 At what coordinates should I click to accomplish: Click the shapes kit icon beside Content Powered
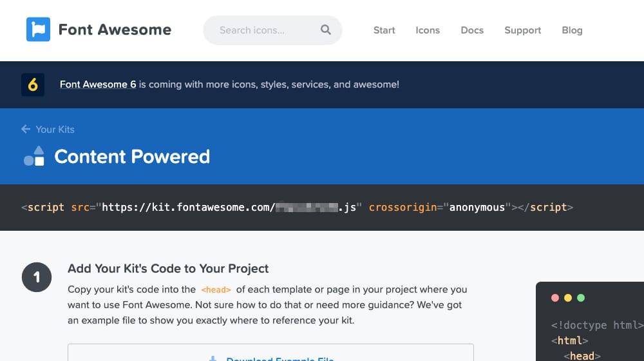pyautogui.click(x=34, y=156)
